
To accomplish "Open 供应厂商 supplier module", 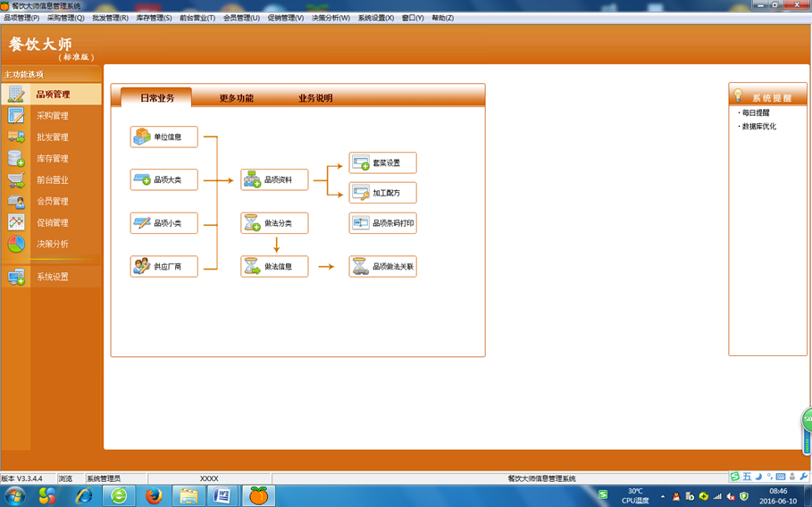I will click(164, 266).
